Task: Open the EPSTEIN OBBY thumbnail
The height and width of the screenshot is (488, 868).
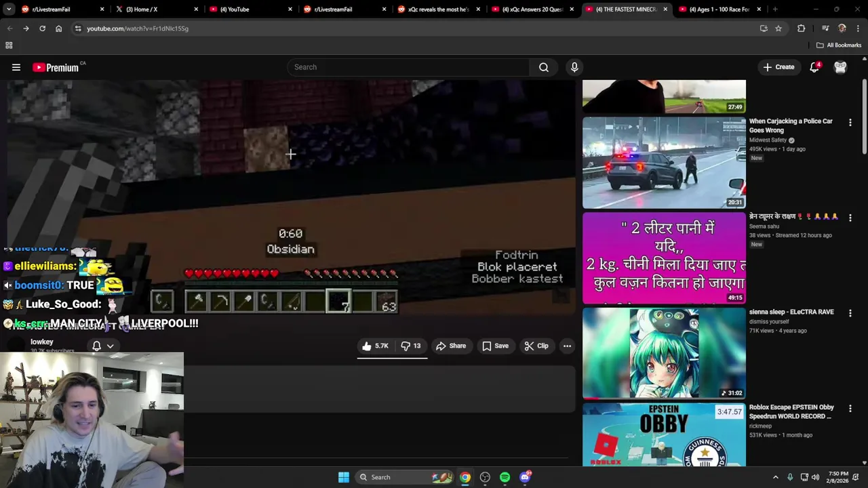Action: (x=664, y=435)
